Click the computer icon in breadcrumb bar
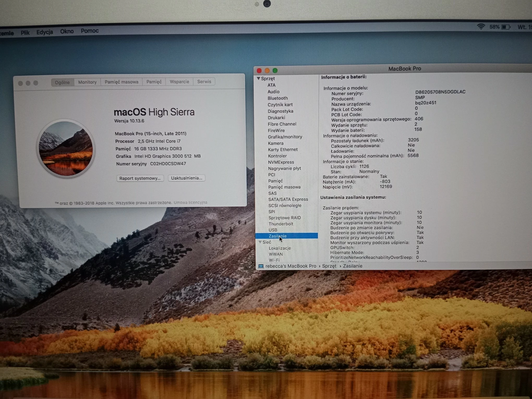Screen dimensions: 532x399 (261, 266)
